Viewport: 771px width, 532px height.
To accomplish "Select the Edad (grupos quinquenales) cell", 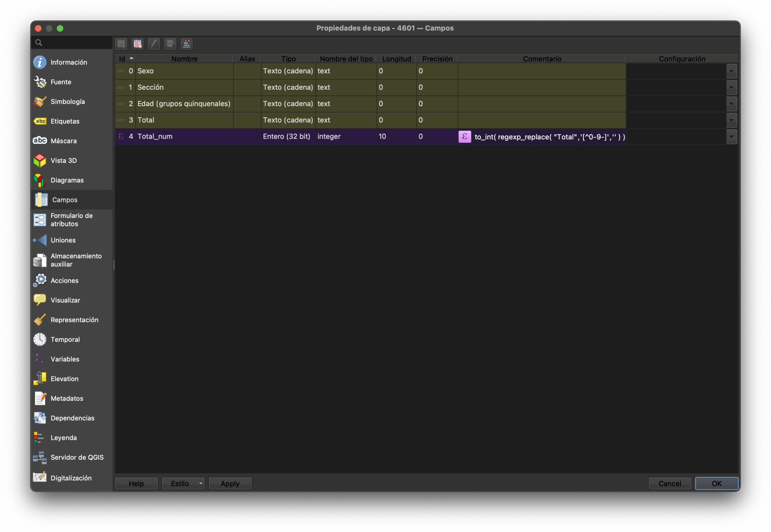I will [184, 104].
